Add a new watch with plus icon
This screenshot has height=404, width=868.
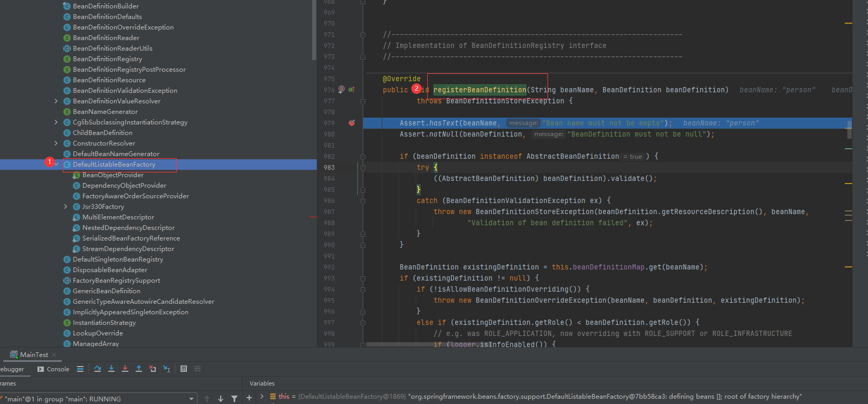(249, 398)
